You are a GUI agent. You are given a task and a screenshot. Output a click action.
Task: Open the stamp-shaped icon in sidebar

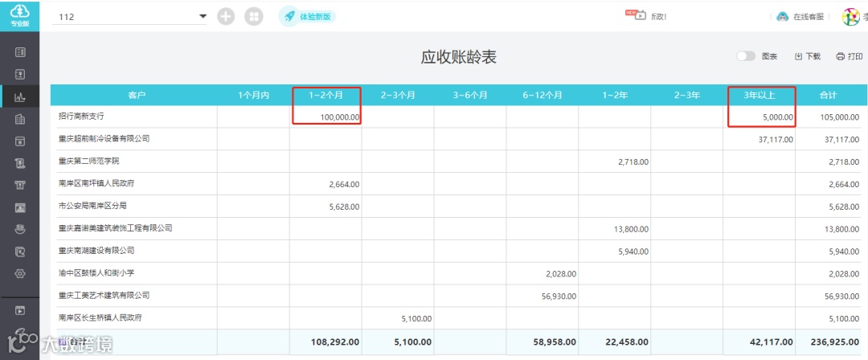pos(20,229)
